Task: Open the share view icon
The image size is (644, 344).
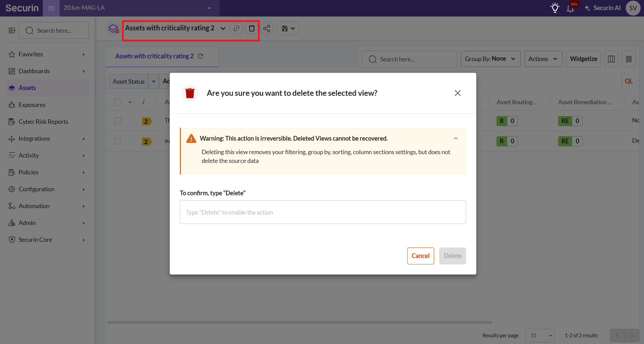Action: click(x=267, y=28)
